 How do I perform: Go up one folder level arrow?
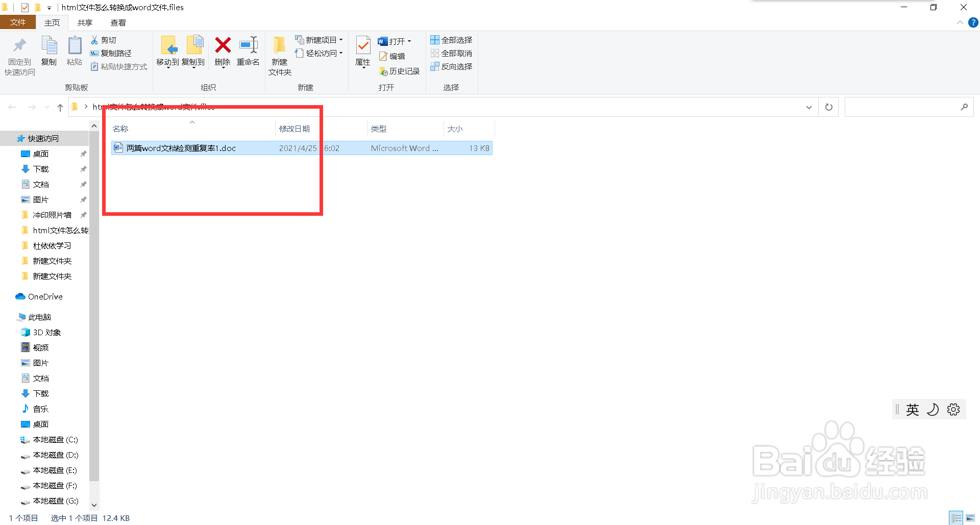(x=60, y=107)
